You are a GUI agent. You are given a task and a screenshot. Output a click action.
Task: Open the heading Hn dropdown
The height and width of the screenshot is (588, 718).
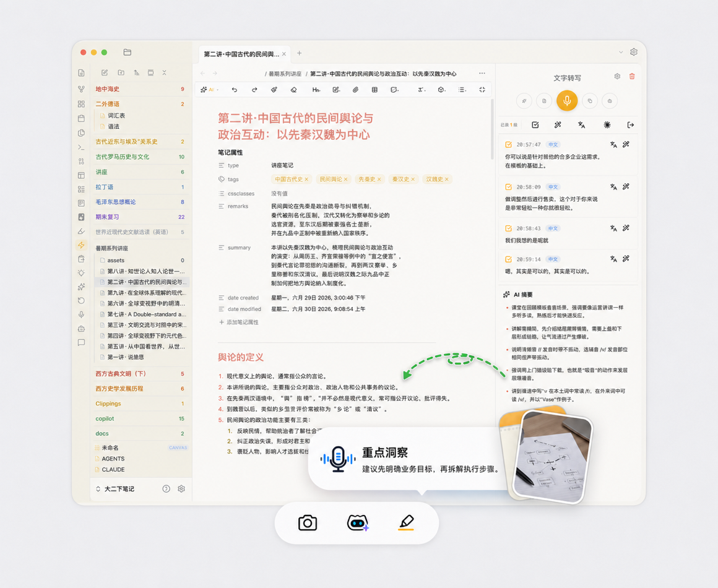pyautogui.click(x=316, y=90)
